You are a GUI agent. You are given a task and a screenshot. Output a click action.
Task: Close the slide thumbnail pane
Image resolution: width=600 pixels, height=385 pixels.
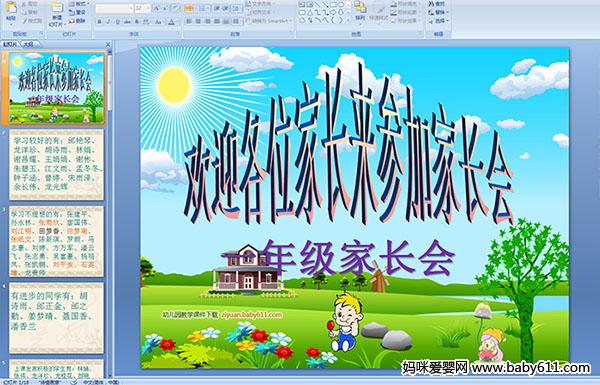pyautogui.click(x=108, y=44)
